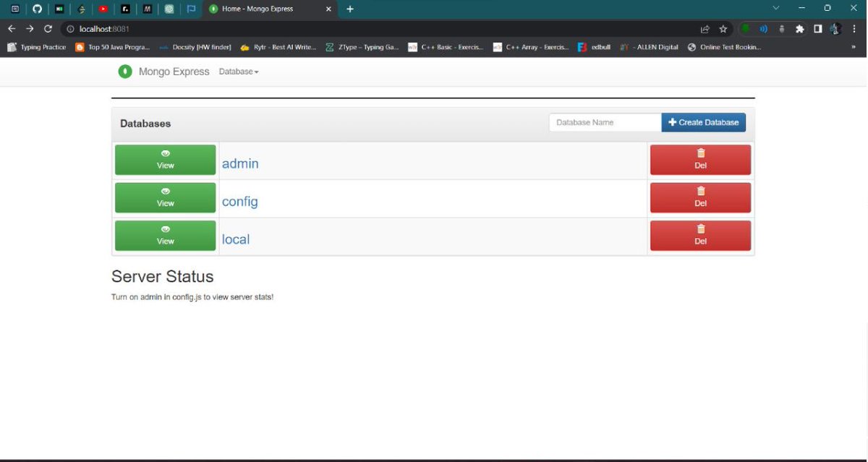Open the Rytr Best AI Writer bookmark
Screen dimensions: 868x462
pyautogui.click(x=278, y=47)
